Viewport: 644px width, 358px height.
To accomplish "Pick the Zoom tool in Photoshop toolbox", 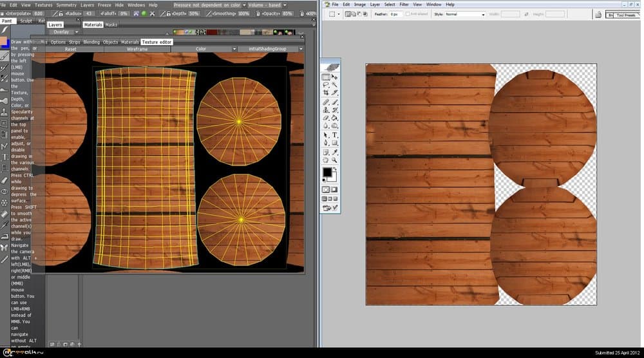I will pyautogui.click(x=336, y=160).
